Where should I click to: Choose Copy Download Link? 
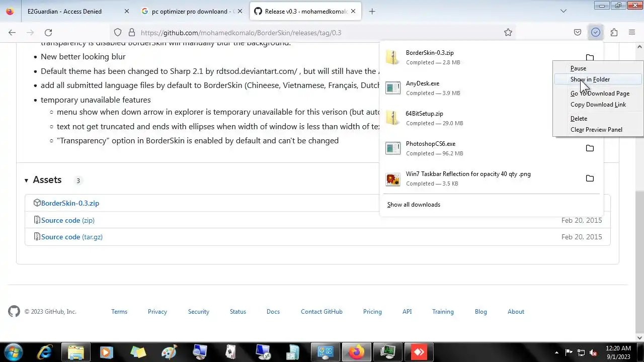point(597,105)
